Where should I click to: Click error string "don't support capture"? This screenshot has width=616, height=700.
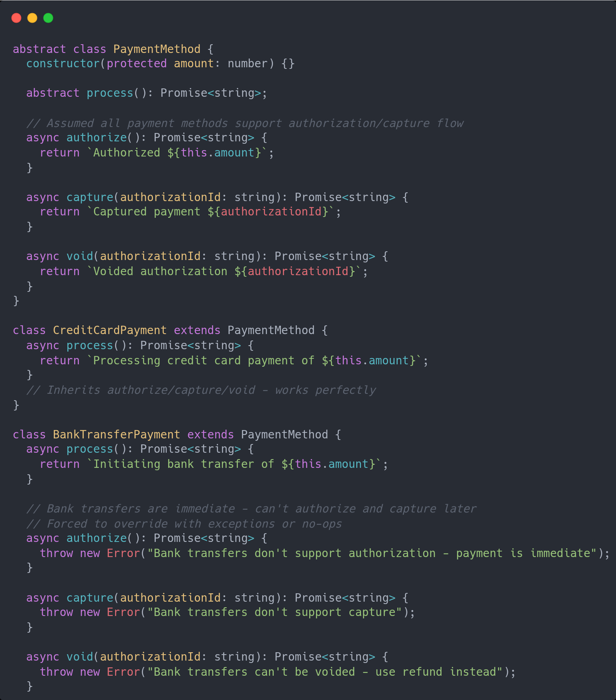pos(275,612)
